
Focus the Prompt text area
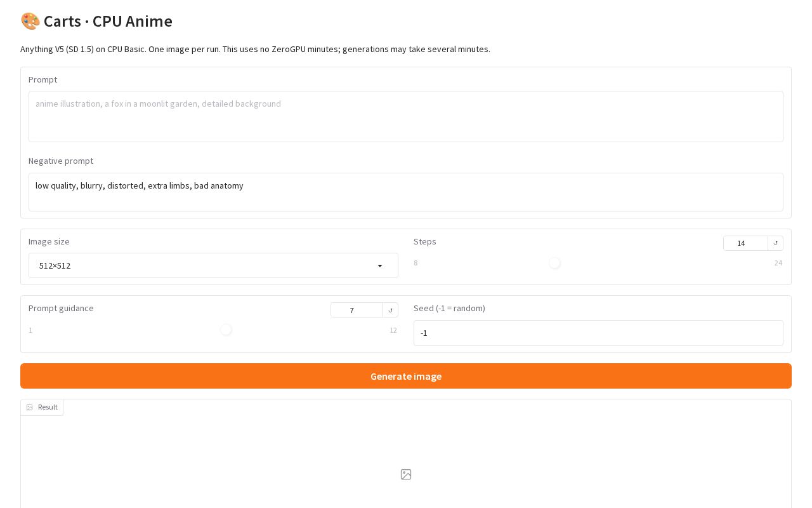pyautogui.click(x=406, y=116)
